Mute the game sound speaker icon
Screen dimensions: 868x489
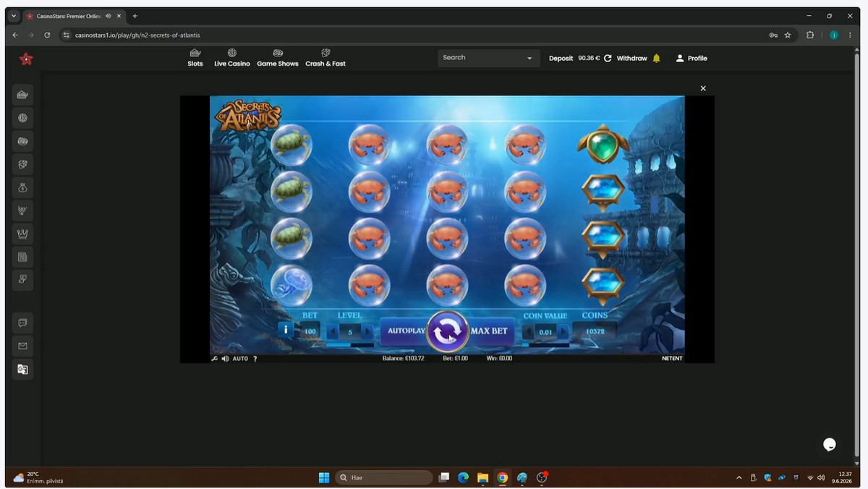pyautogui.click(x=225, y=358)
